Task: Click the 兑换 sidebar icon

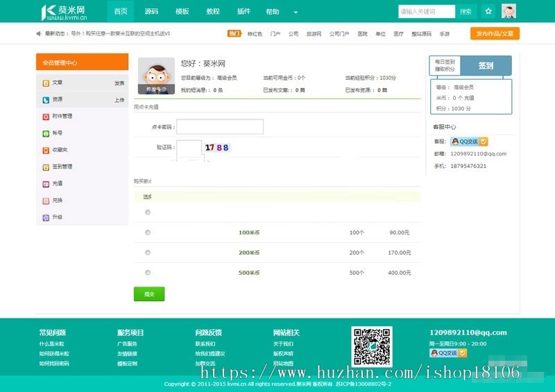Action: [x=46, y=201]
